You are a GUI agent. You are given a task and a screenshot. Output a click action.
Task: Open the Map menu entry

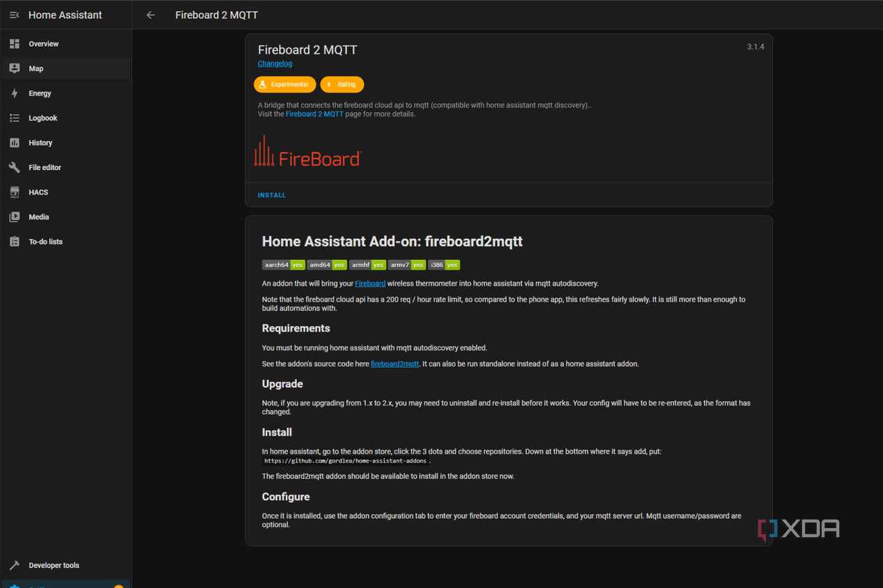[66, 68]
